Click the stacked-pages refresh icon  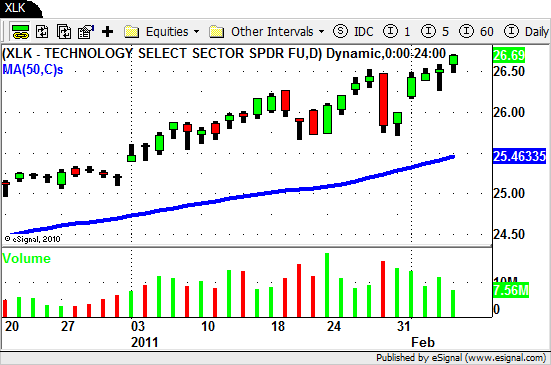coord(64,32)
